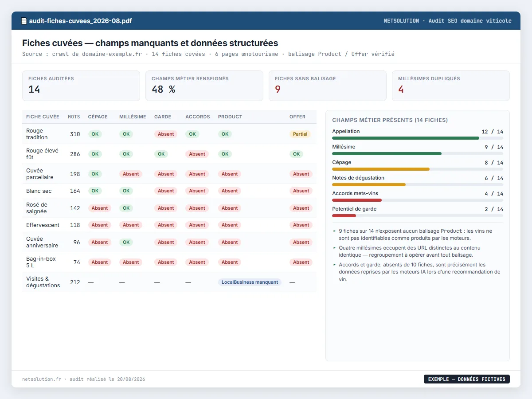Click the Absent Garde badge for Rouge tradition
Viewport: 532px width, 399px height.
point(166,134)
